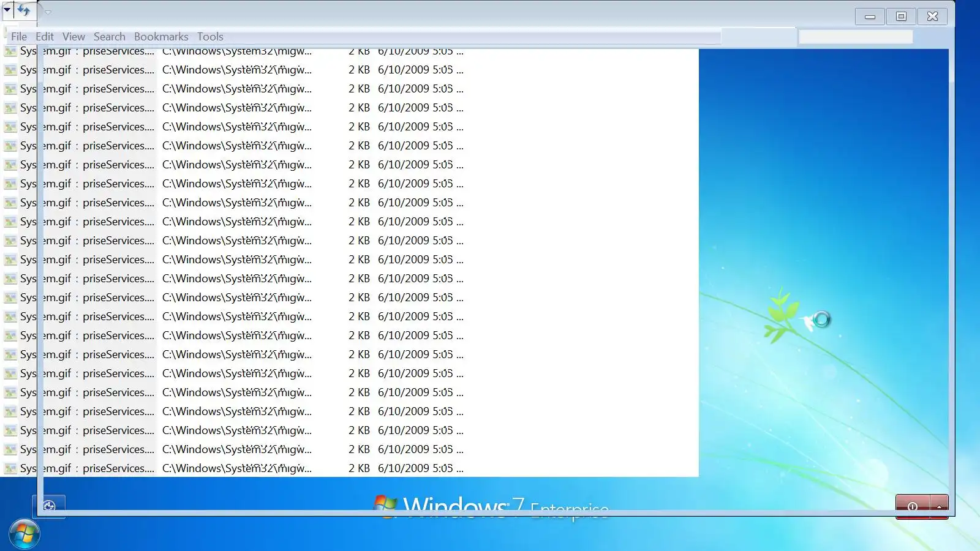Image resolution: width=980 pixels, height=551 pixels.
Task: Open the Tools menu
Action: tap(210, 37)
